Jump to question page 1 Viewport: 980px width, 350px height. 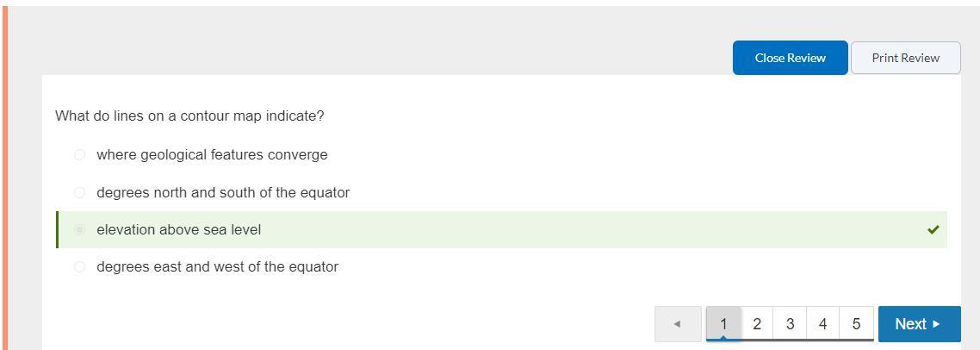point(723,324)
